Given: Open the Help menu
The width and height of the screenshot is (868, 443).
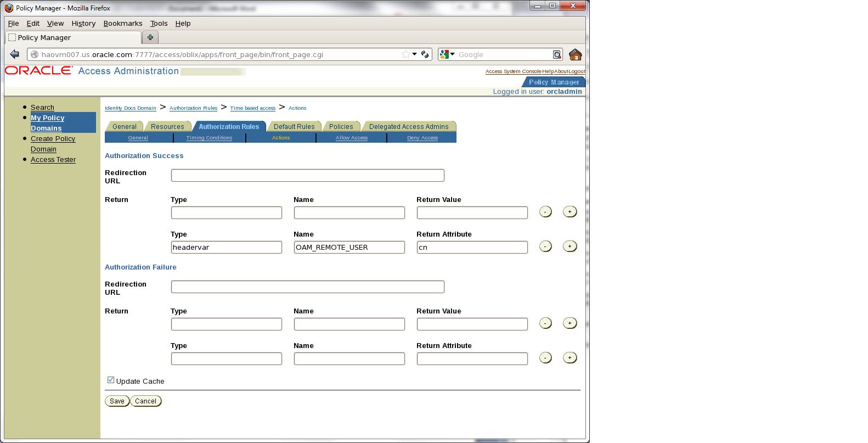Looking at the screenshot, I should 183,24.
